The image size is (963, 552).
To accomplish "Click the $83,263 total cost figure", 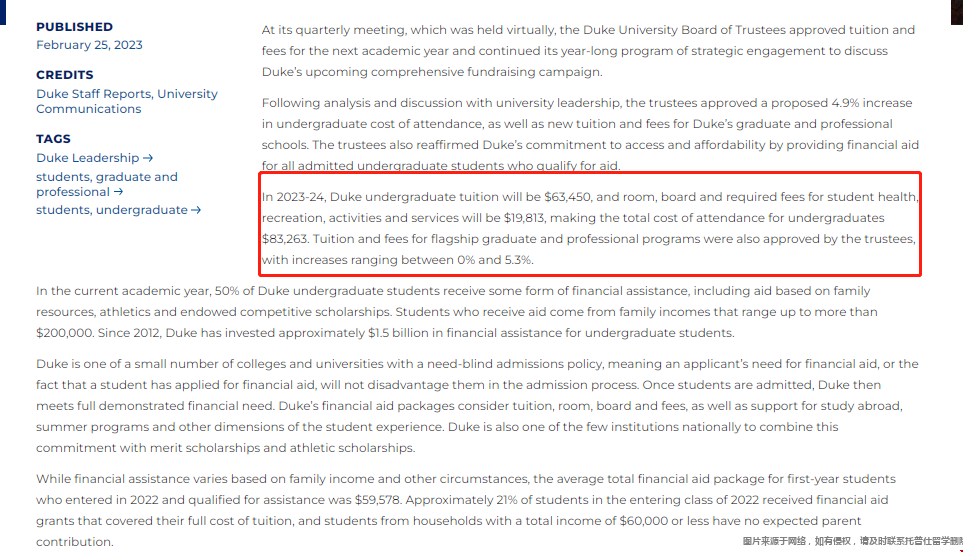I will (x=287, y=239).
